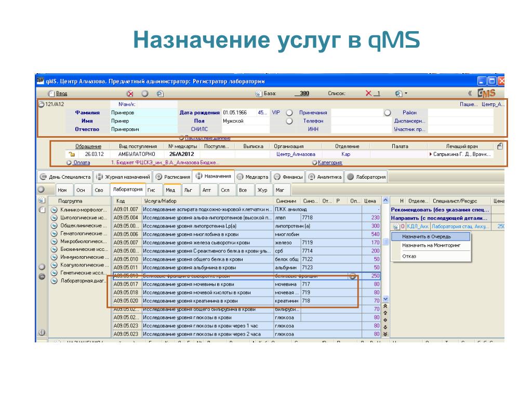Toggle the round indicator left of 'Район'

(x=387, y=113)
